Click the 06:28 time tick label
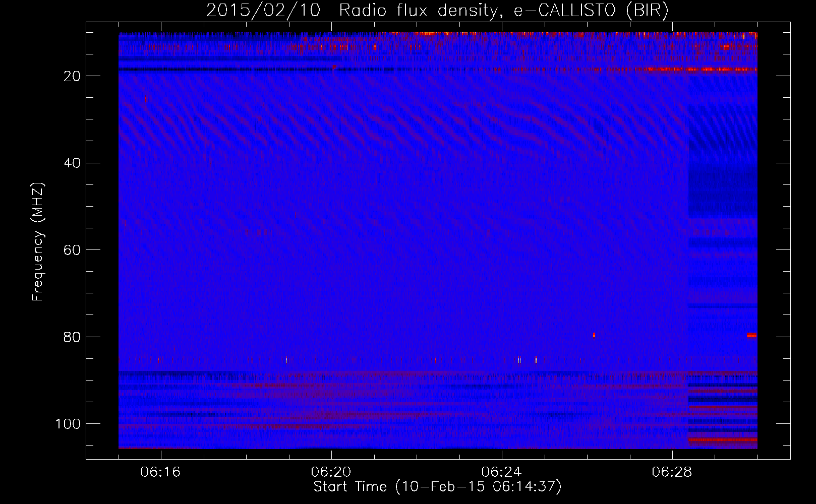 pyautogui.click(x=672, y=472)
